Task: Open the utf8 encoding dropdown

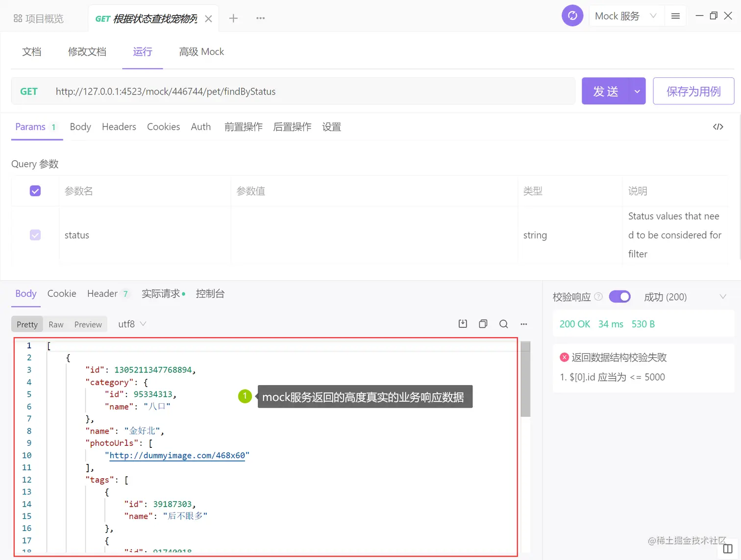Action: [x=131, y=324]
